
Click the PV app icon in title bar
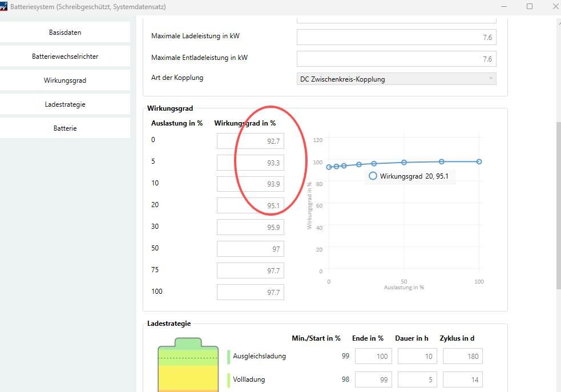click(4, 7)
